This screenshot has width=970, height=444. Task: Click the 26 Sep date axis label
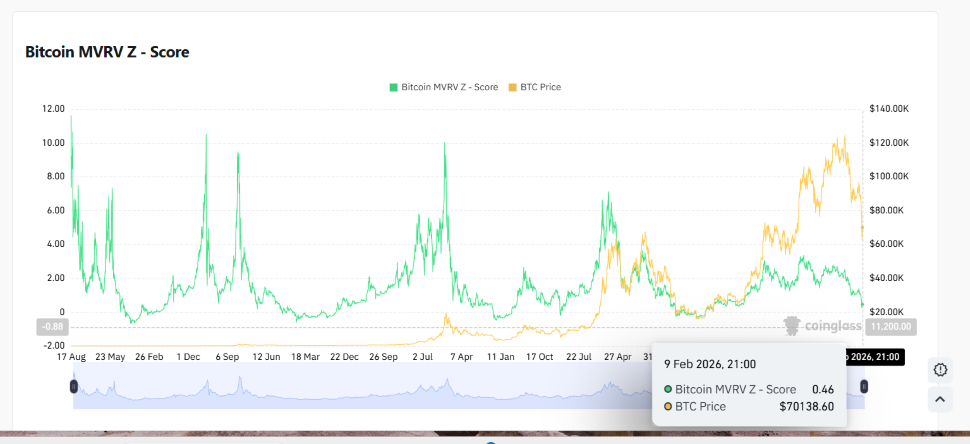tap(384, 357)
